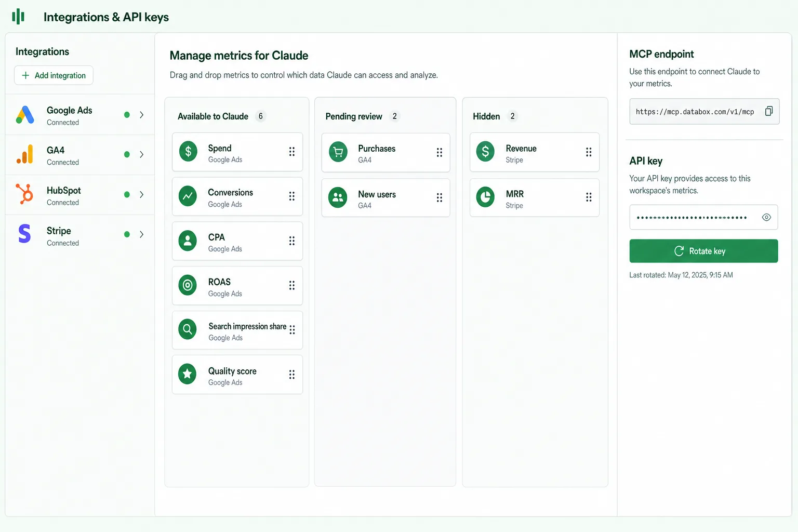Click the Purchases cart icon

click(x=338, y=152)
